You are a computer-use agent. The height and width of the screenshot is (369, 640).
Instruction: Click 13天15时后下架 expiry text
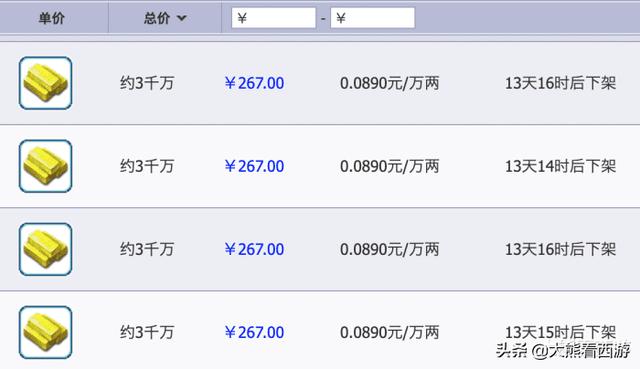click(561, 333)
